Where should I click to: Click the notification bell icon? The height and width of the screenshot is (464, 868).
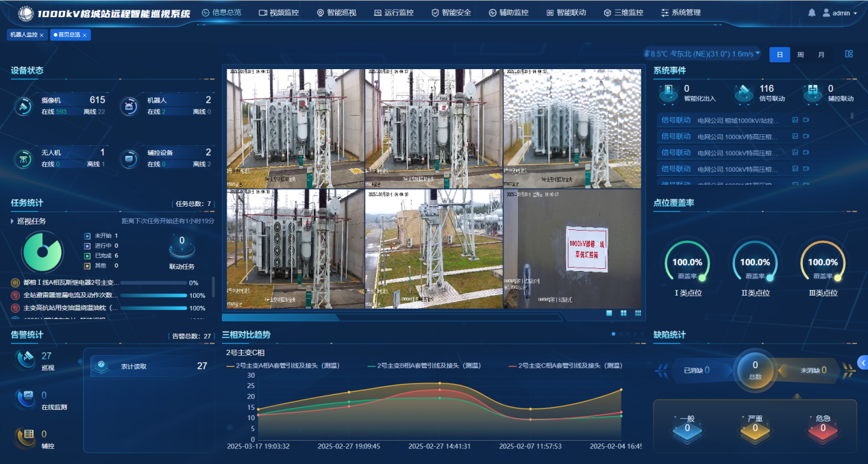click(812, 13)
